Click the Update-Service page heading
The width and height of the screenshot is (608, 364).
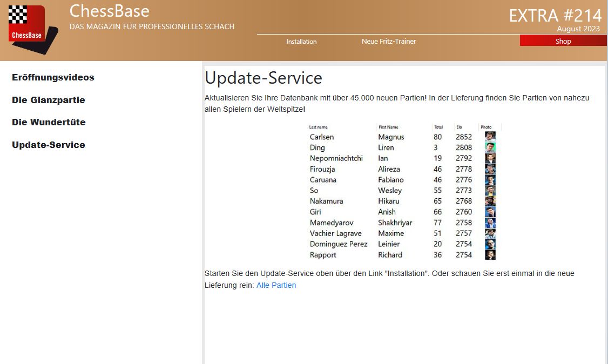pyautogui.click(x=264, y=78)
